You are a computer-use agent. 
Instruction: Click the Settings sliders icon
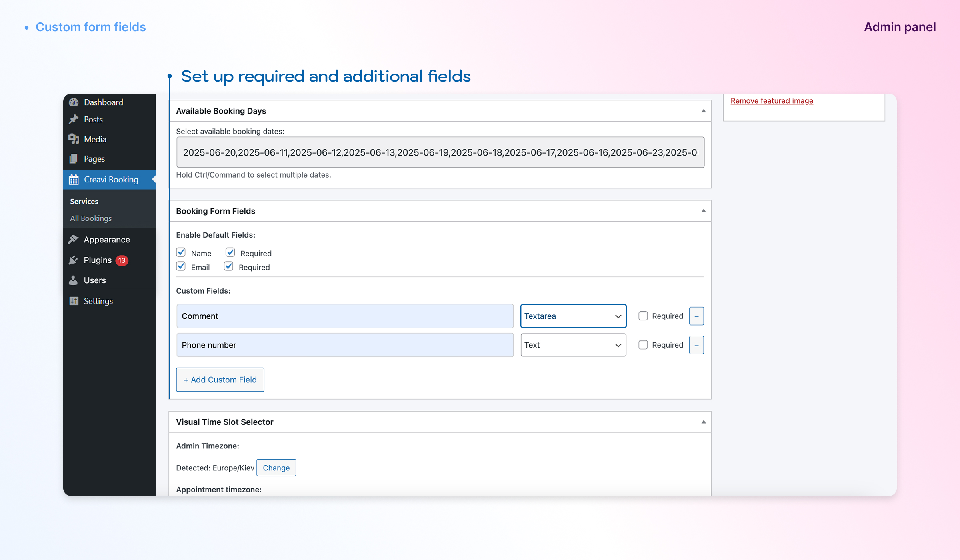pos(74,301)
